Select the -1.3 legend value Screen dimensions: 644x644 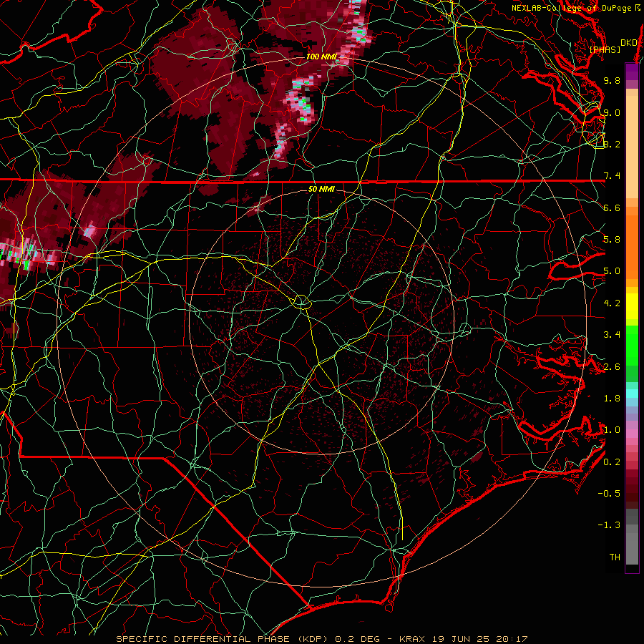pyautogui.click(x=609, y=525)
